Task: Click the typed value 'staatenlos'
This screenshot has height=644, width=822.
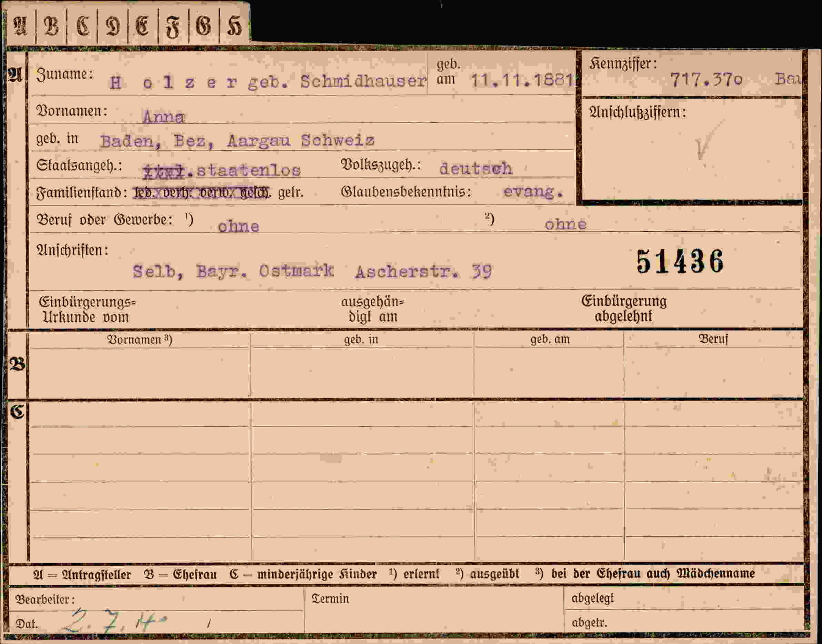Action: [249, 170]
